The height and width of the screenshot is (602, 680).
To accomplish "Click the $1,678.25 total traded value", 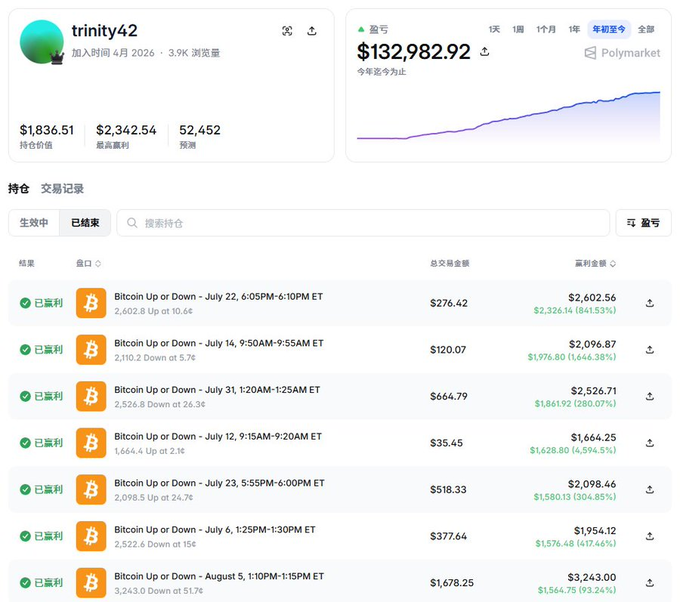I will [451, 583].
